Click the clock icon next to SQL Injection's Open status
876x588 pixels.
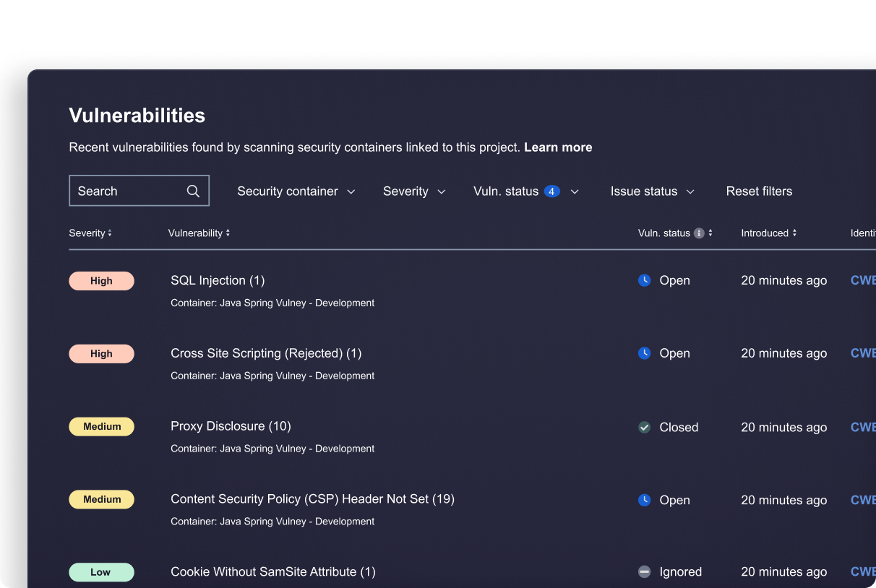point(643,280)
